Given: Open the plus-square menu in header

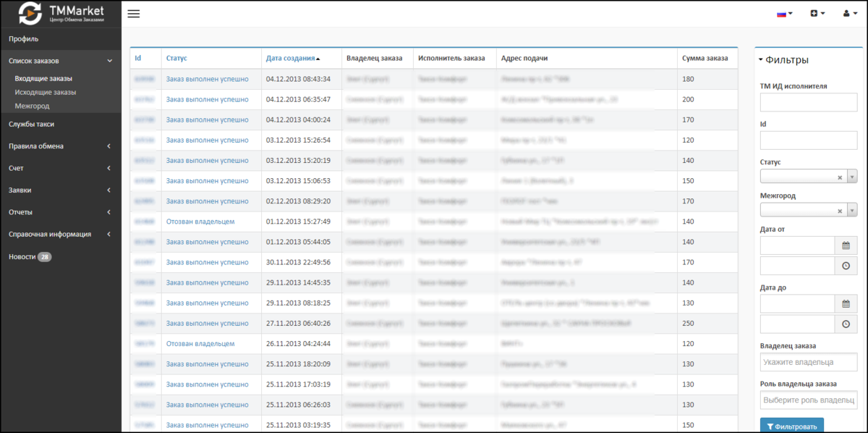Looking at the screenshot, I should (817, 14).
